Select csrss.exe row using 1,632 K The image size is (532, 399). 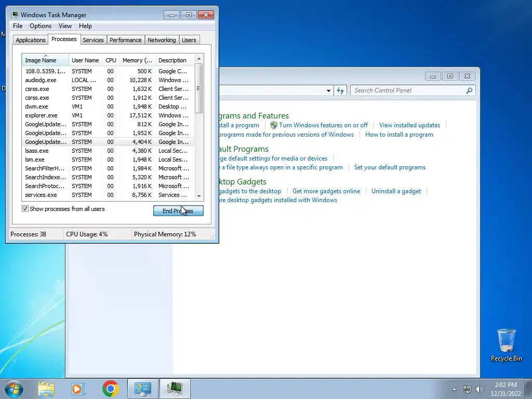click(x=108, y=89)
